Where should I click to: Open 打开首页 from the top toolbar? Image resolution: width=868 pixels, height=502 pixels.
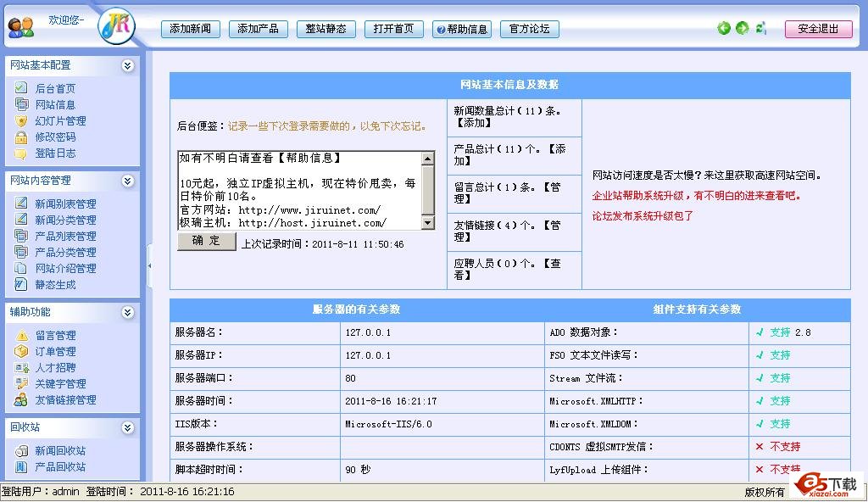pos(392,28)
